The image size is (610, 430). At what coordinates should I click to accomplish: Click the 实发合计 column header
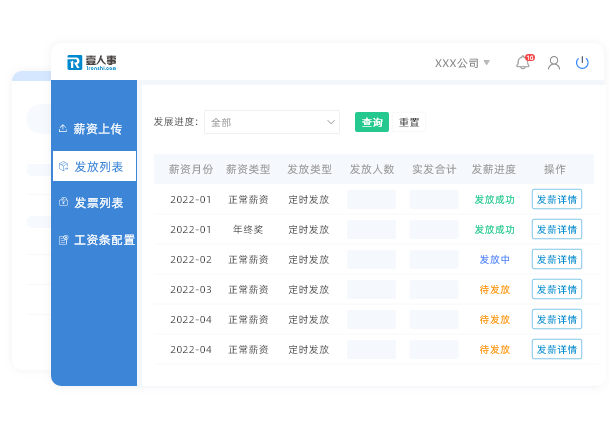434,169
